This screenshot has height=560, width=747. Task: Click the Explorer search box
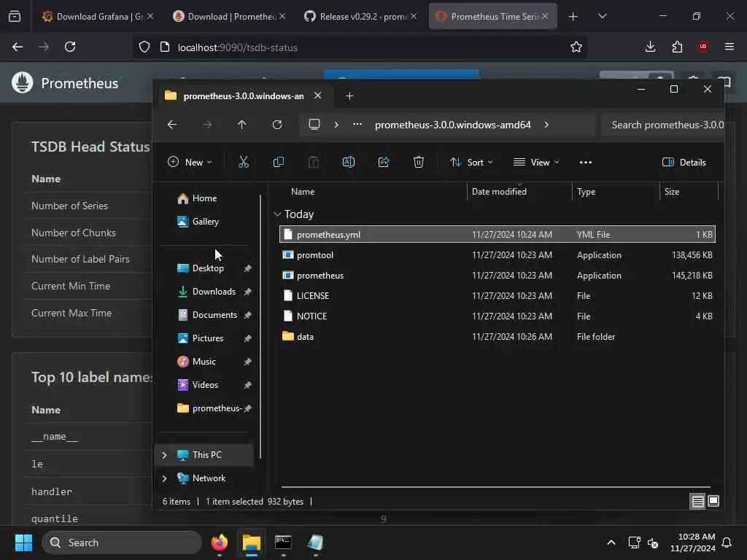click(662, 125)
